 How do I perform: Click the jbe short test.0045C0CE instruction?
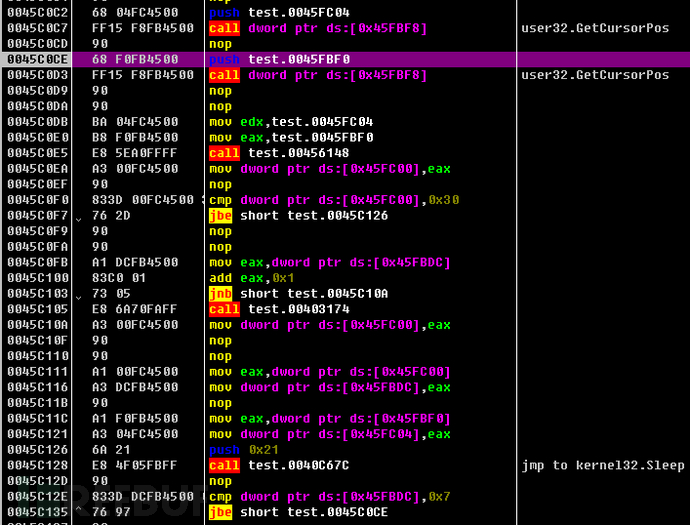pos(298,512)
